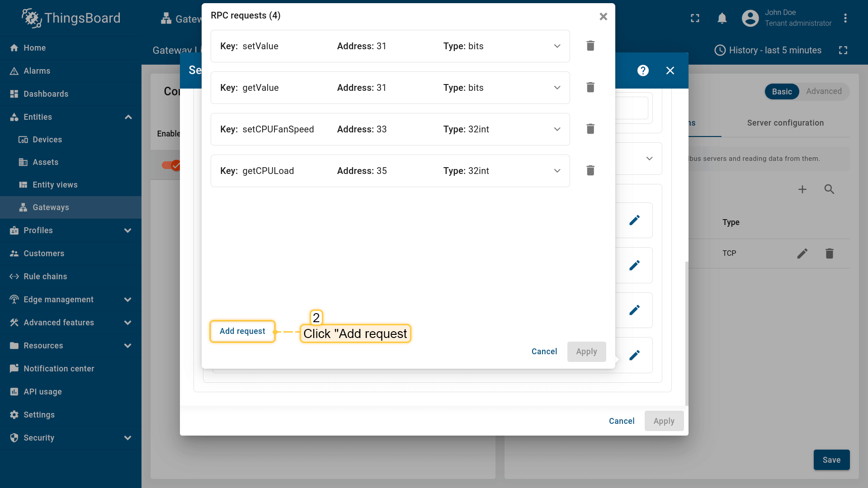Click the help question mark icon
This screenshot has width=868, height=488.
tap(643, 70)
